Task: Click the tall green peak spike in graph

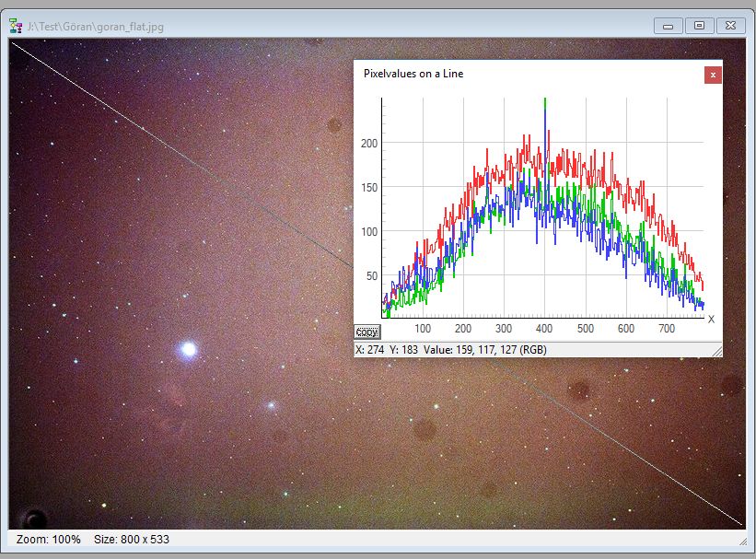Action: click(x=546, y=103)
